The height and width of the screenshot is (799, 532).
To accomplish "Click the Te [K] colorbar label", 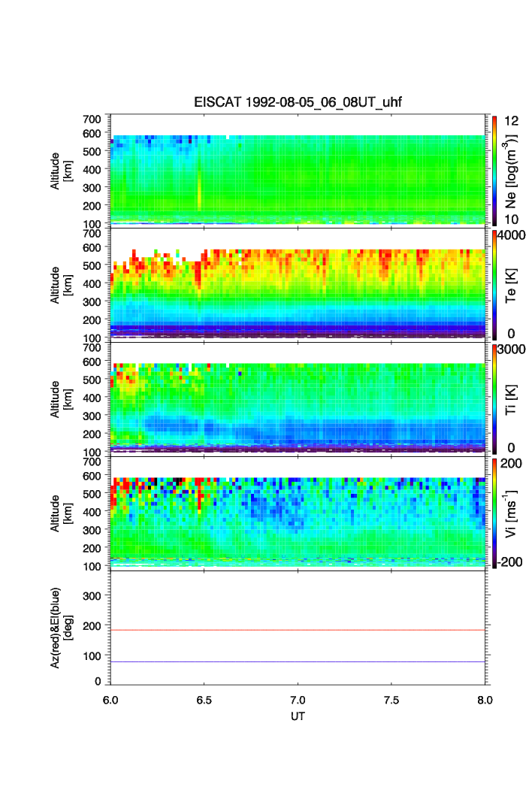I will 511,286.
